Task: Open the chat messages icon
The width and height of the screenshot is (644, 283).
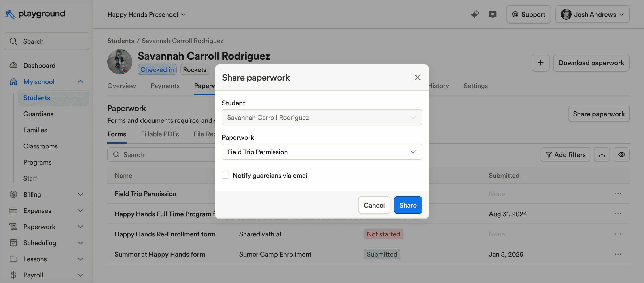Action: tap(492, 14)
